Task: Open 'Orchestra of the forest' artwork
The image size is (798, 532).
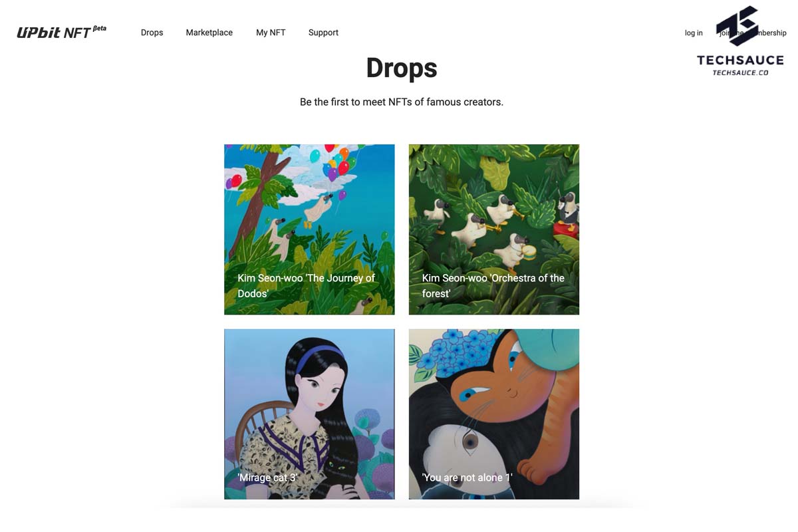Action: point(494,229)
